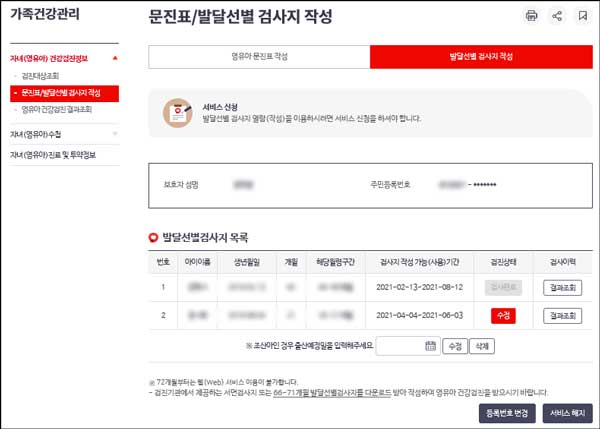Click date range 2021-02-13~2021-08-12
The width and height of the screenshot is (600, 429).
419,287
